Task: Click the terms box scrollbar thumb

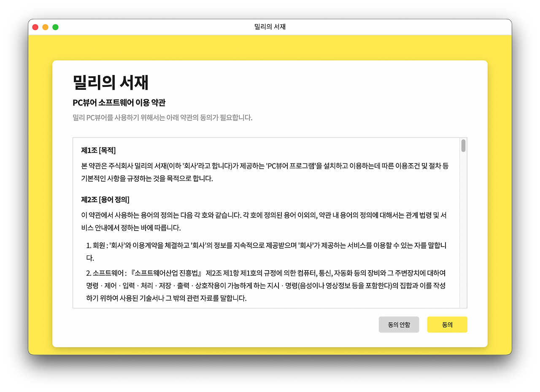Action: tap(463, 145)
